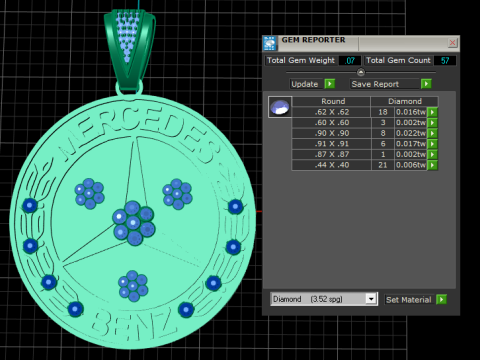This screenshot has width=480, height=360.
Task: Click the 0.006tw weight cell
Action: [x=411, y=165]
